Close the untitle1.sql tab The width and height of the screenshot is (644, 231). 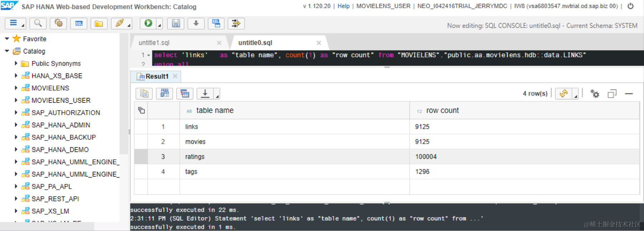click(x=219, y=43)
